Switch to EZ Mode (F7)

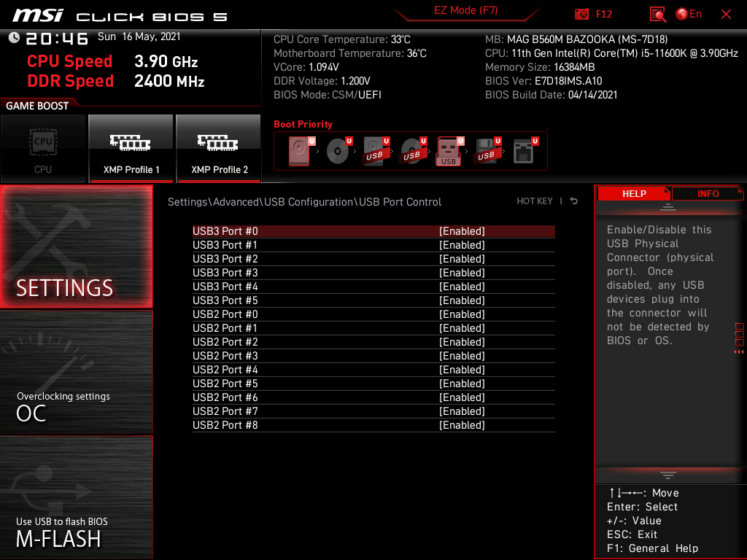pyautogui.click(x=465, y=10)
